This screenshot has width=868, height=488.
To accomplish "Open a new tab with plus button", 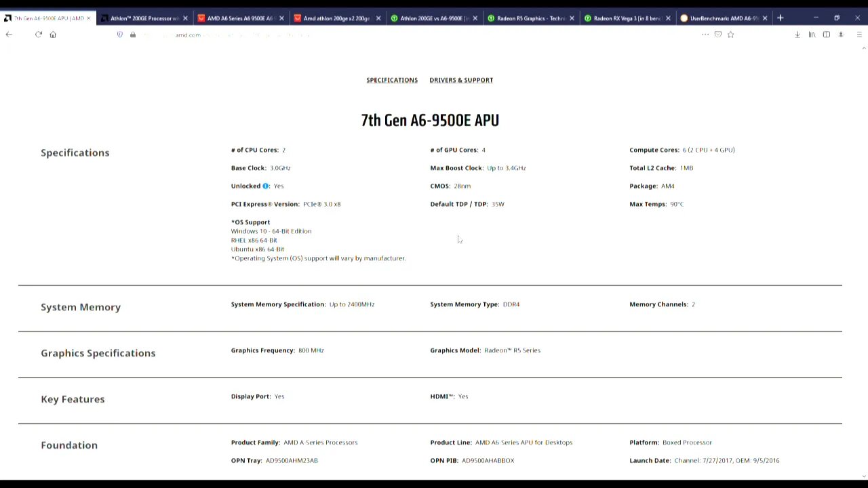I will (x=781, y=18).
